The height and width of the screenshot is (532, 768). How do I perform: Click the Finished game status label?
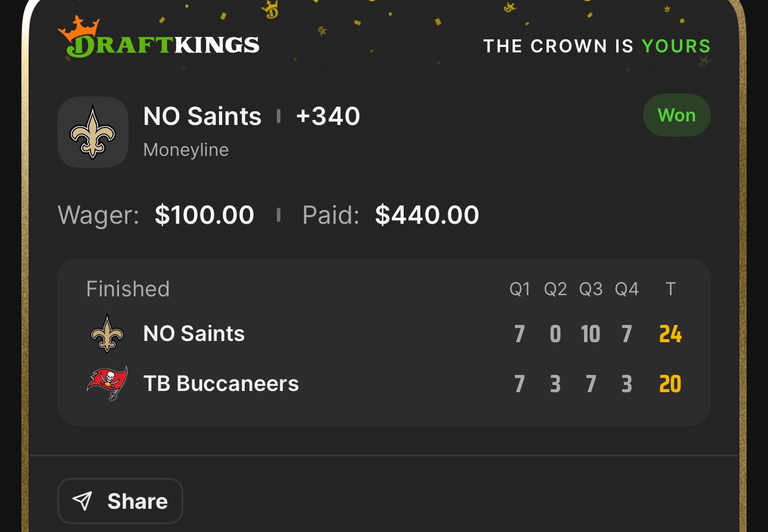(128, 289)
